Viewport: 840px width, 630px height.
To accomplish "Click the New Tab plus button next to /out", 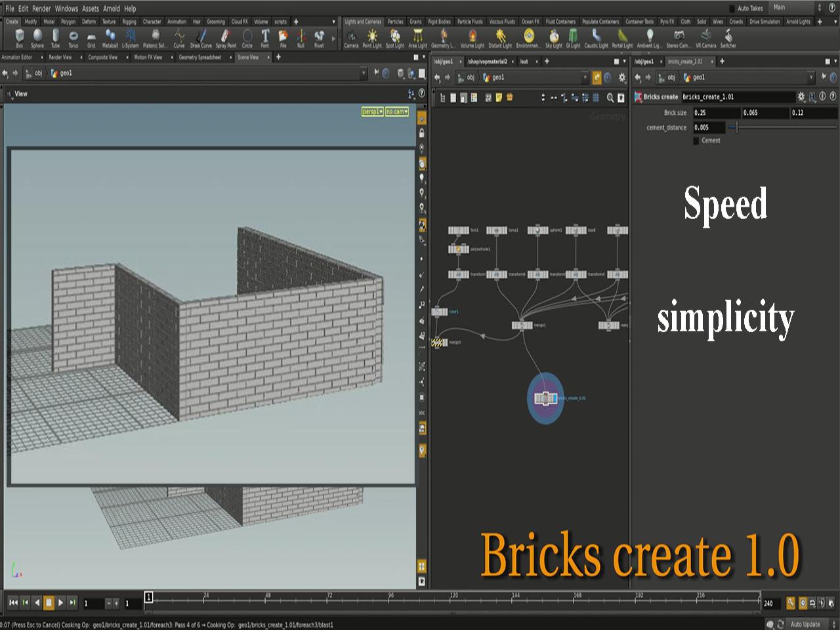I will (547, 61).
